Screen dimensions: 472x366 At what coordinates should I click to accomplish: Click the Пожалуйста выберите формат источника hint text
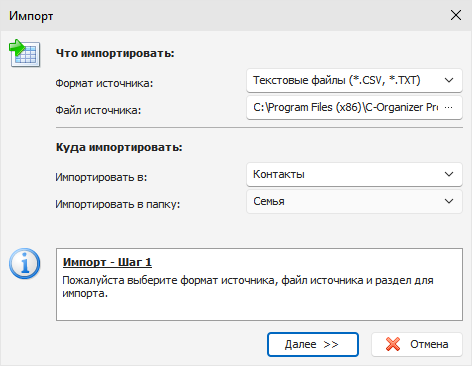click(248, 287)
